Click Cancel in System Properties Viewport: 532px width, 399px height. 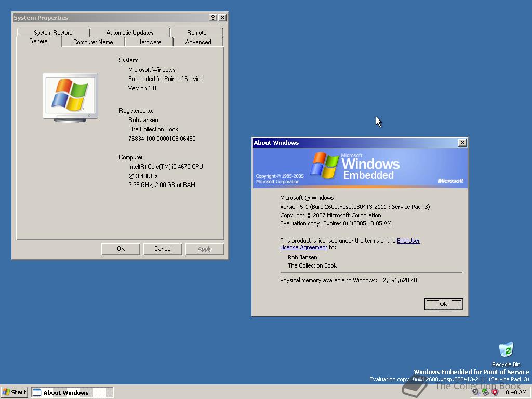[163, 249]
